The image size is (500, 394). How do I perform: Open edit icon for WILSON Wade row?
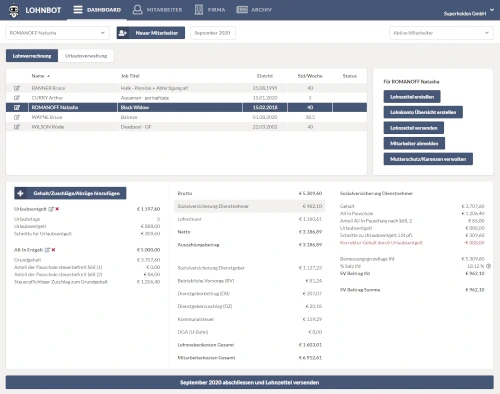pyautogui.click(x=17, y=127)
